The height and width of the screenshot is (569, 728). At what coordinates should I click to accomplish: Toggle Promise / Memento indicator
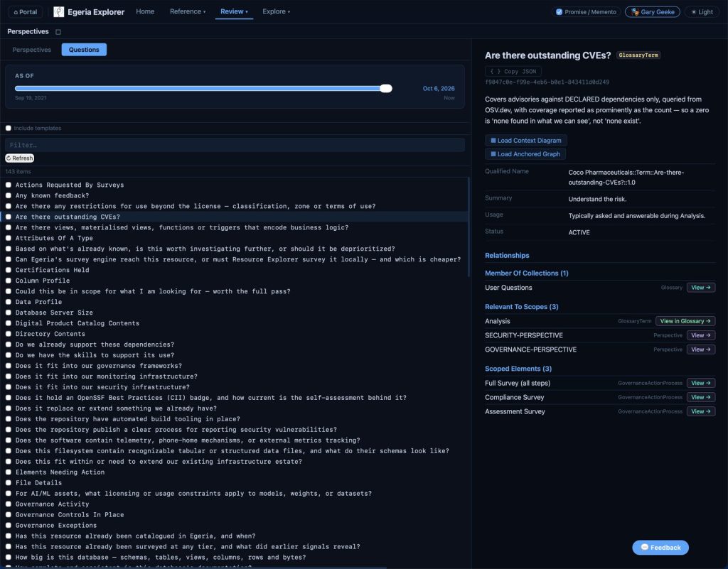pos(586,12)
